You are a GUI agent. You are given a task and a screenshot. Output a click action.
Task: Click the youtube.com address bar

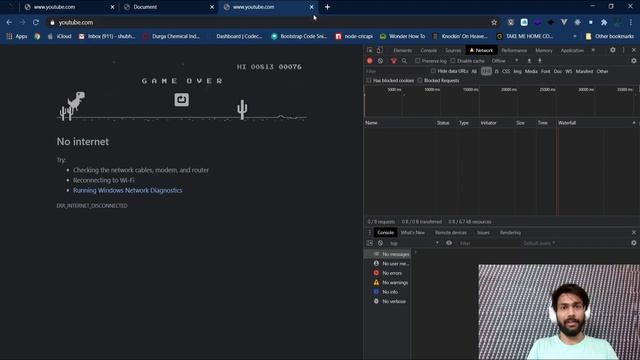(269, 22)
